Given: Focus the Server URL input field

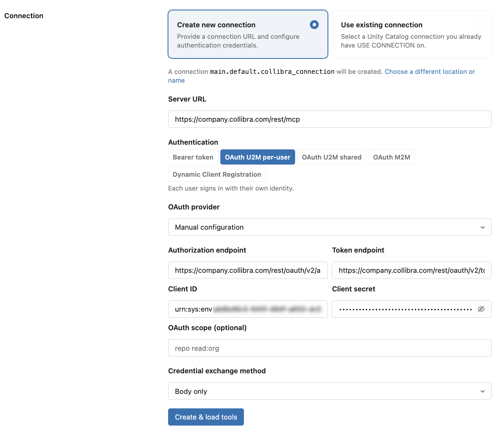Looking at the screenshot, I should 329,119.
